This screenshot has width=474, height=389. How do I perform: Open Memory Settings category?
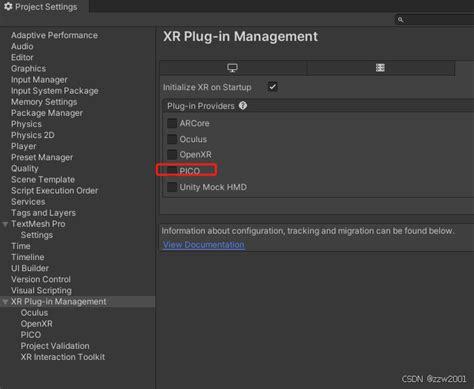pos(44,102)
